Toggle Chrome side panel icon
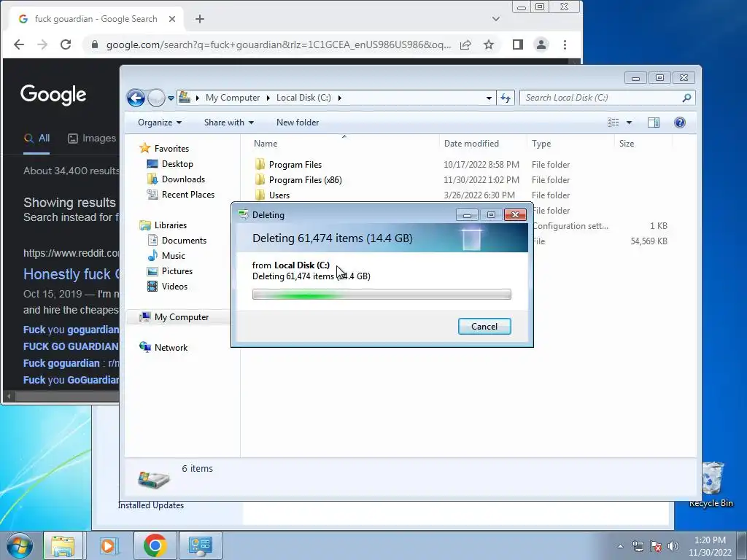This screenshot has width=747, height=560. (x=518, y=44)
